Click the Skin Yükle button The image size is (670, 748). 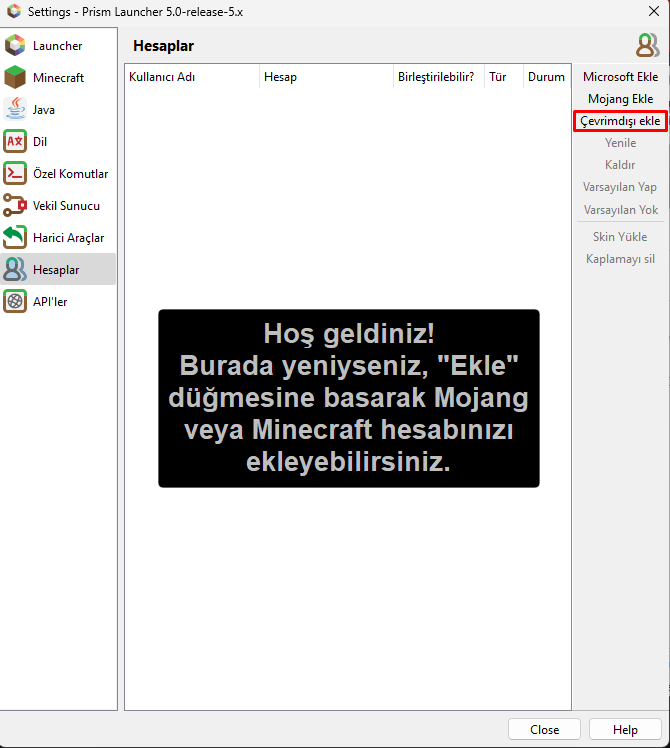coord(620,237)
